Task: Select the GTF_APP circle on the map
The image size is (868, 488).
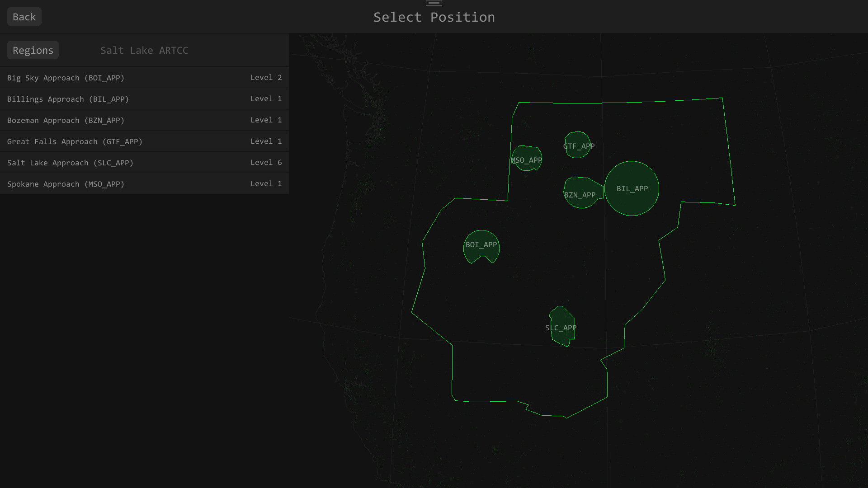Action: click(578, 145)
